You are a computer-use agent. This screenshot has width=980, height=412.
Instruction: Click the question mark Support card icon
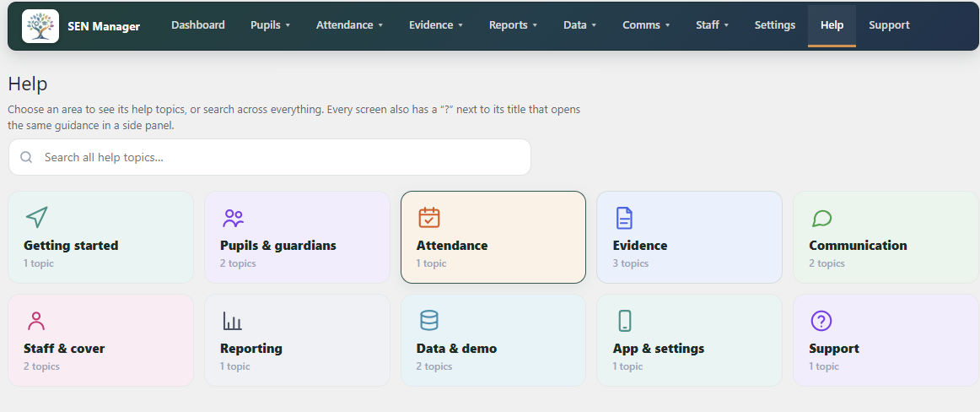[821, 321]
